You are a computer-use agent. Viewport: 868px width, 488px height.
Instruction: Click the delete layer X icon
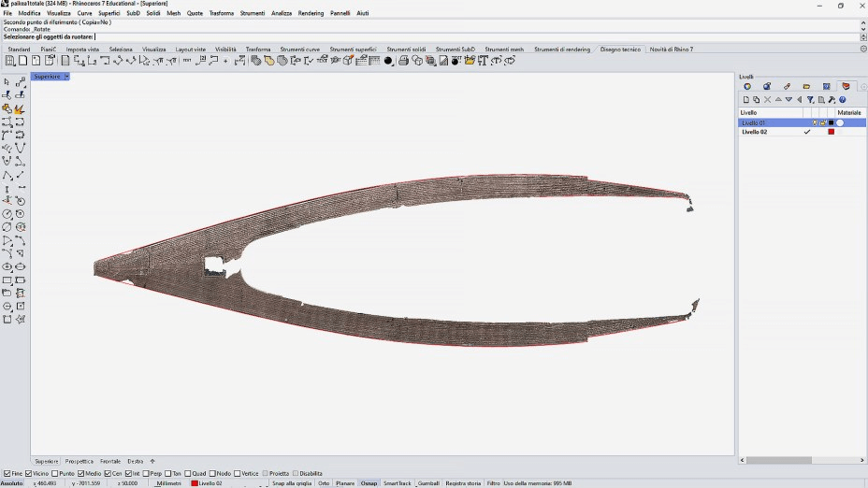(768, 99)
